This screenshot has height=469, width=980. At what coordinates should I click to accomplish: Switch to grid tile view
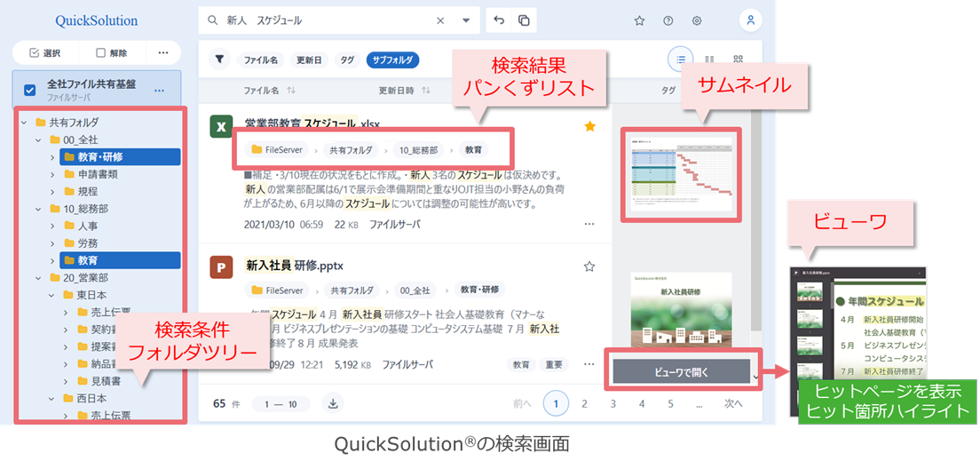pyautogui.click(x=739, y=60)
